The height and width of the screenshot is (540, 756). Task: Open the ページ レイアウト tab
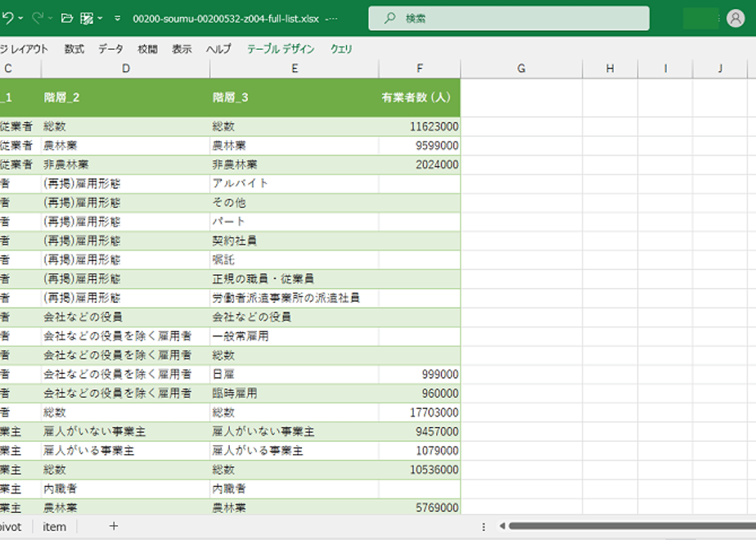coord(23,49)
